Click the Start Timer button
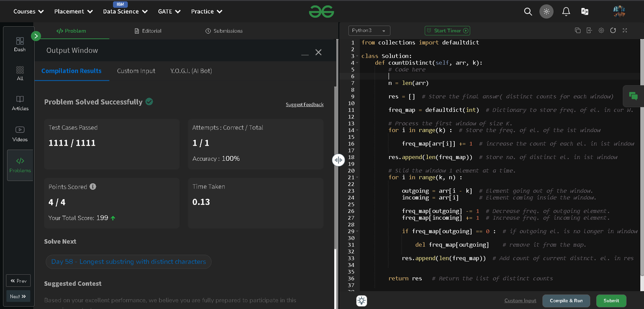The image size is (644, 309). tap(448, 31)
